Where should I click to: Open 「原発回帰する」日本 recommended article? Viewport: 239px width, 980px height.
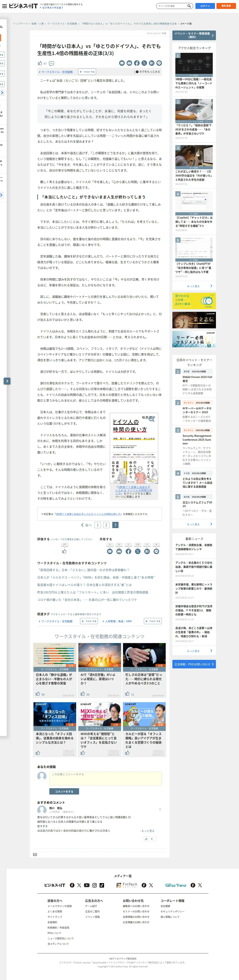pos(83,570)
